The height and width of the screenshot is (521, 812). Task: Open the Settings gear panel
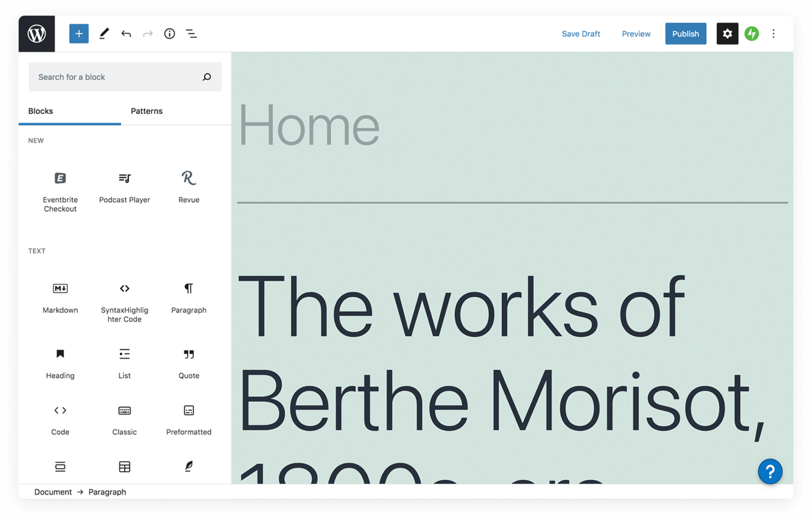click(x=727, y=33)
